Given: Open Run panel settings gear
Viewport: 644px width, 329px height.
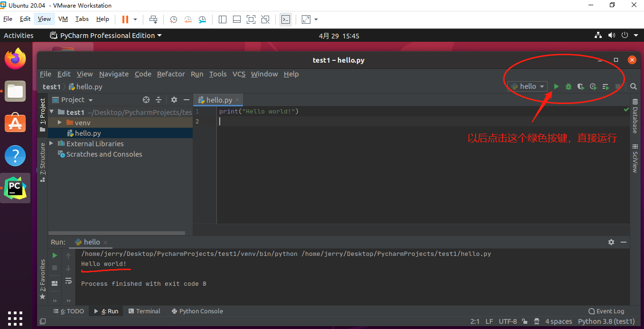Looking at the screenshot, I should [611, 242].
